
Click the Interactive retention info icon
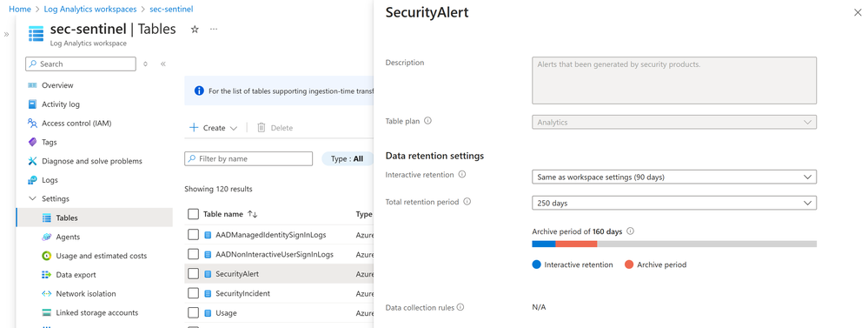point(462,175)
